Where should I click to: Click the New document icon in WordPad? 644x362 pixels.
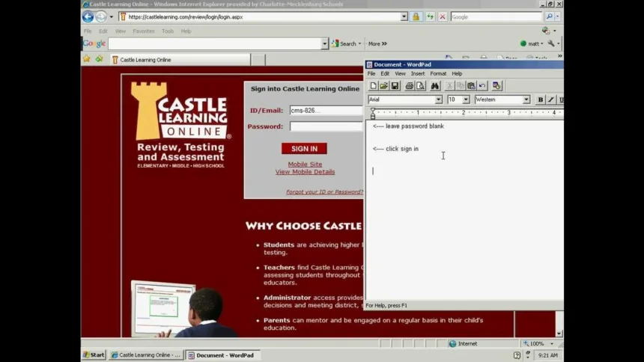tap(373, 86)
